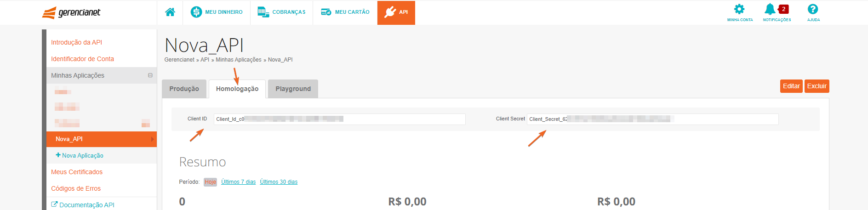868x210 pixels.
Task: Click the Client ID input field
Action: coord(340,119)
